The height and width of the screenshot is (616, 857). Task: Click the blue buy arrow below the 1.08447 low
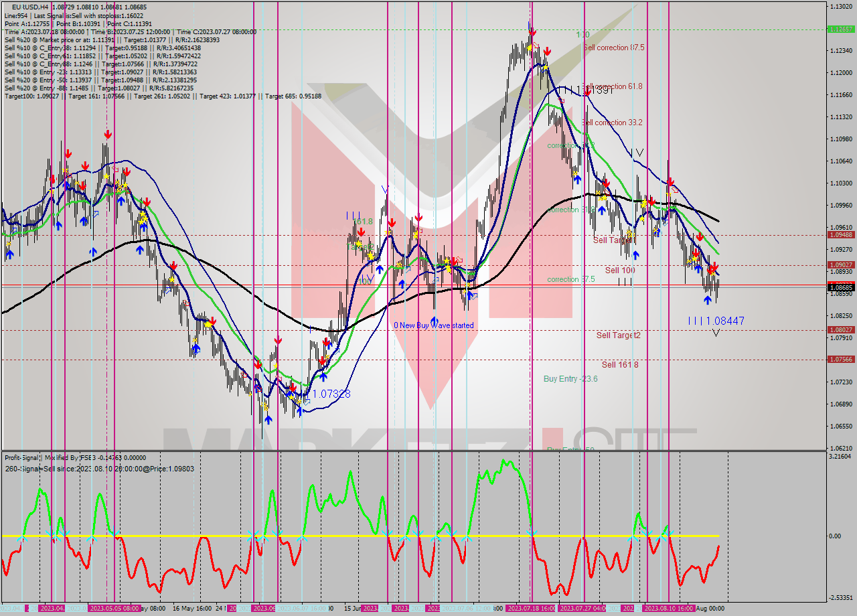pyautogui.click(x=708, y=301)
